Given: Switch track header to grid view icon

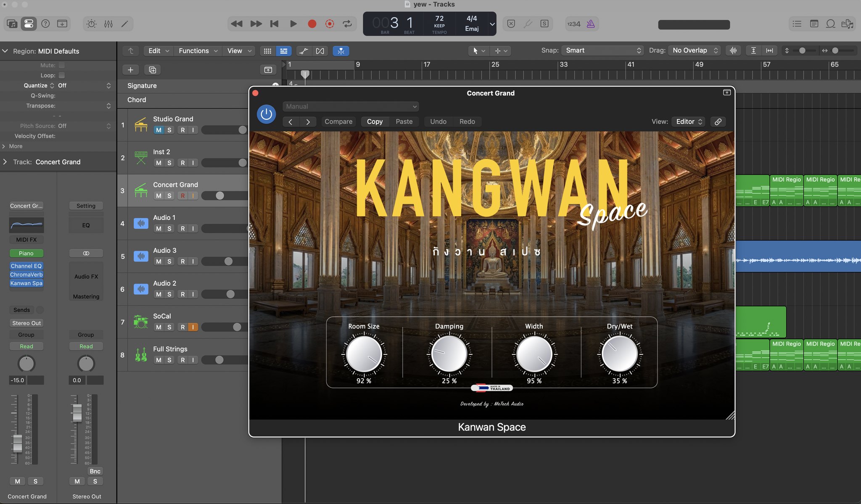Looking at the screenshot, I should (x=267, y=51).
